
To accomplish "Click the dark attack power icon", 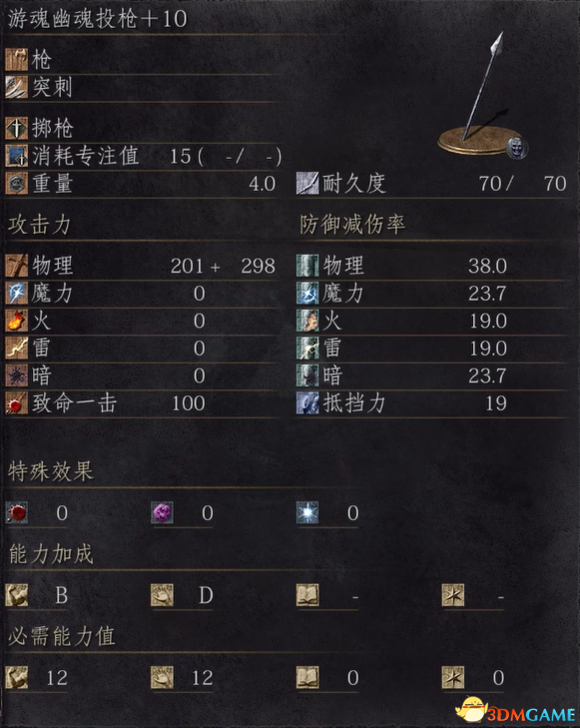I will (x=16, y=376).
